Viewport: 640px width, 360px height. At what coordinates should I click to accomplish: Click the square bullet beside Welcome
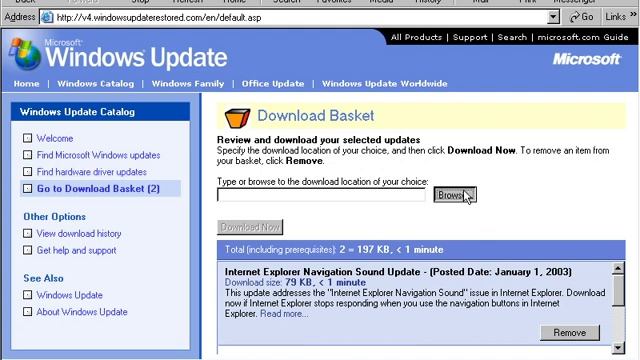[27, 138]
